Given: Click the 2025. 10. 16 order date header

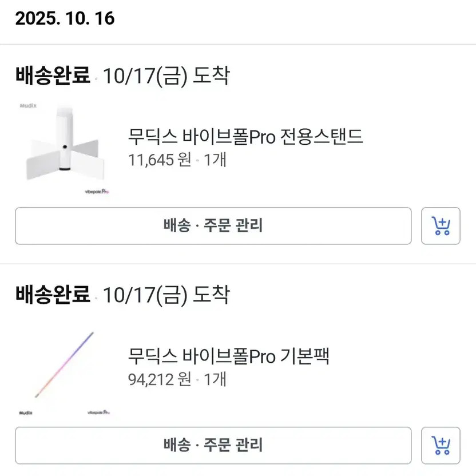Looking at the screenshot, I should tap(65, 18).
